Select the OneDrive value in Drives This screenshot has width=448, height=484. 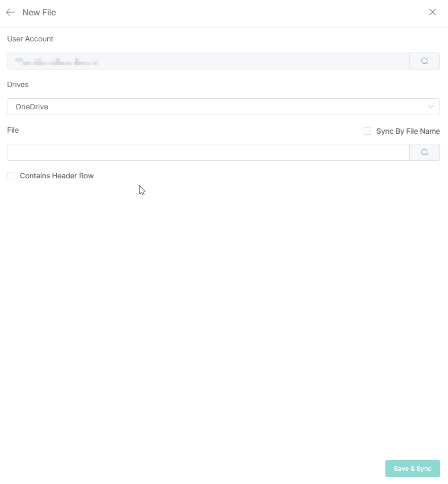point(32,107)
